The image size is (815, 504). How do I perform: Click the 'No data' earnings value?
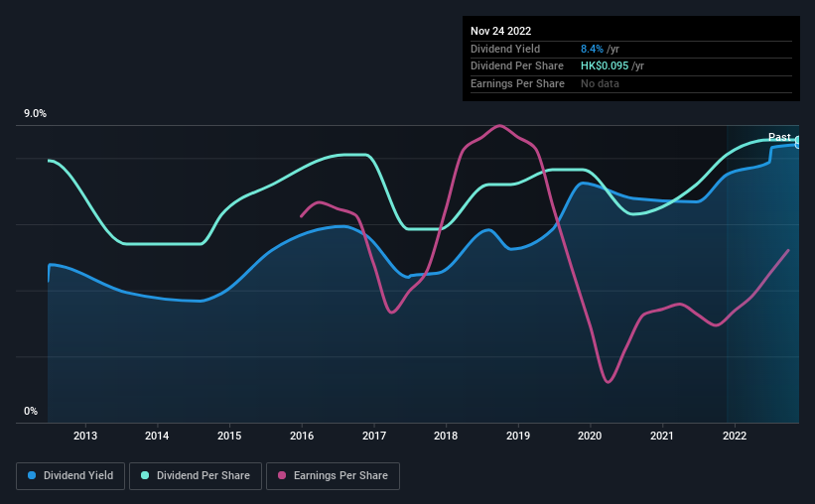pyautogui.click(x=600, y=83)
